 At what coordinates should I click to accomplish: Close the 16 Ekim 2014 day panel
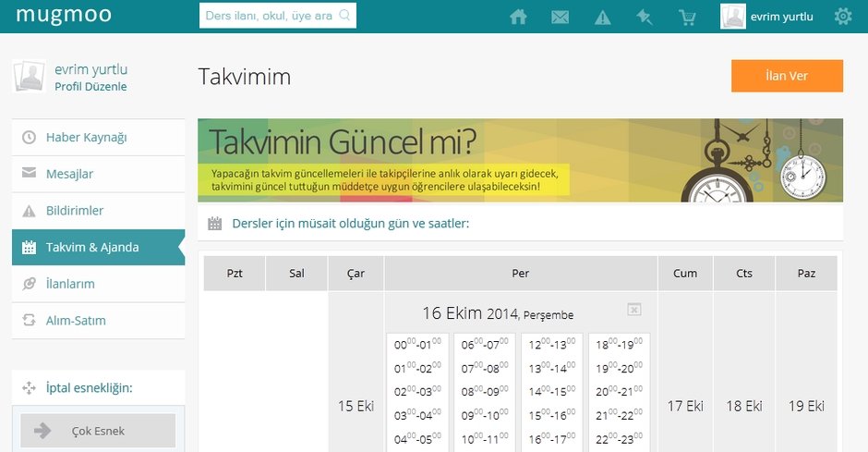(634, 309)
